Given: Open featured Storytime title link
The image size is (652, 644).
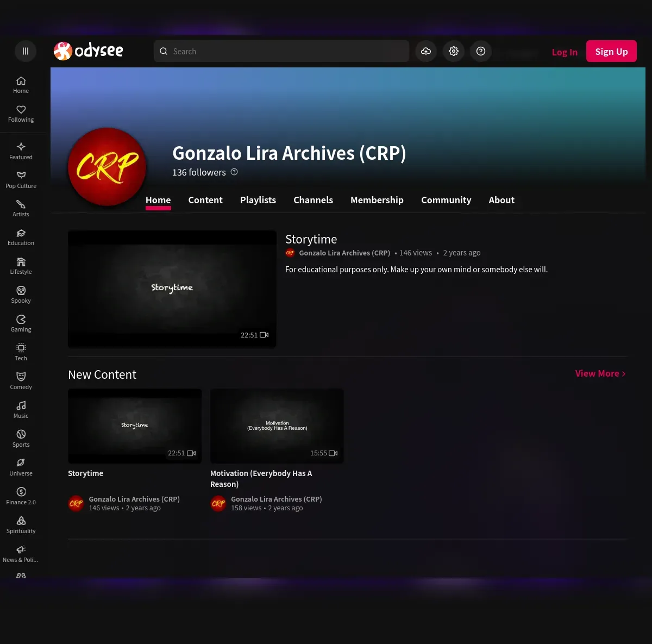Looking at the screenshot, I should pos(311,239).
